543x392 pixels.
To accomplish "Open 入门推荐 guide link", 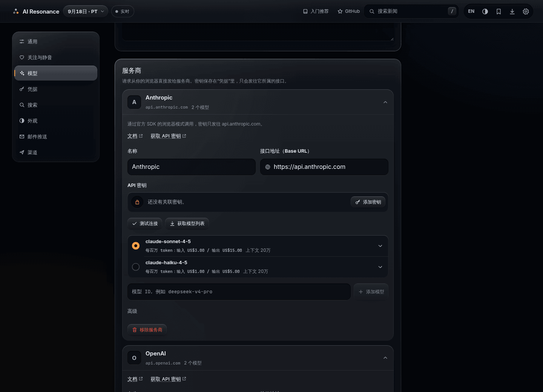I will point(316,12).
